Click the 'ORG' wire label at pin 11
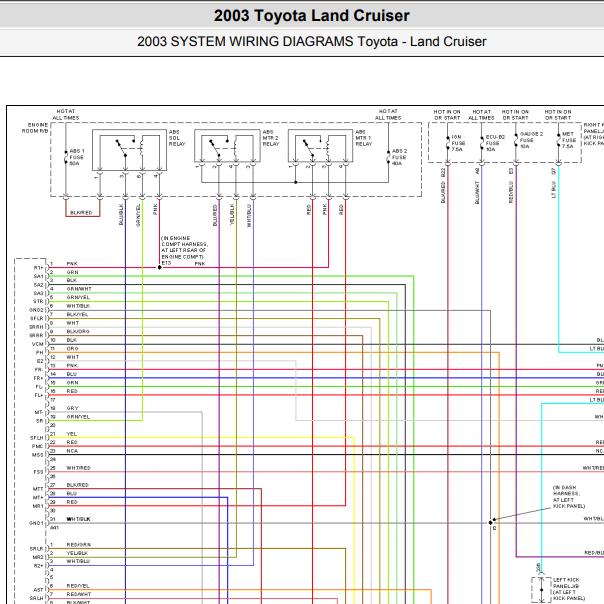Viewport: 604px width, 604px height. pyautogui.click(x=72, y=348)
